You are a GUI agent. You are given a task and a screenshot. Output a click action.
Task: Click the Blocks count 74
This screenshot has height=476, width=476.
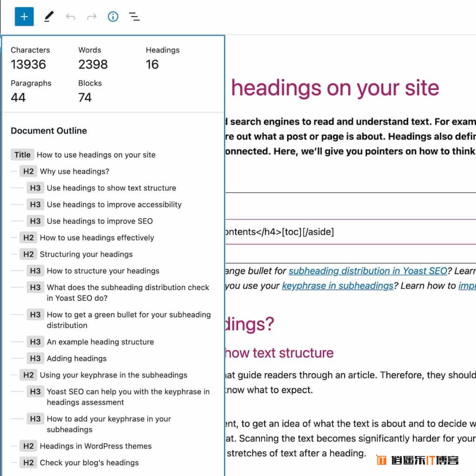[x=85, y=98]
